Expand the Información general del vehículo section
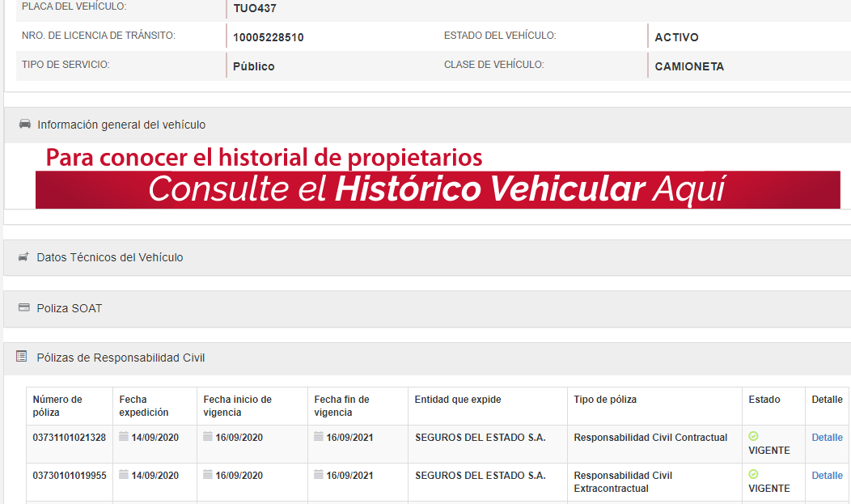 click(x=121, y=125)
